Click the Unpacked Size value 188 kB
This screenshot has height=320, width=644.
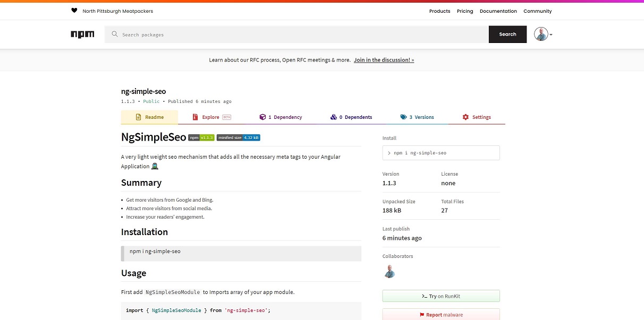(392, 211)
